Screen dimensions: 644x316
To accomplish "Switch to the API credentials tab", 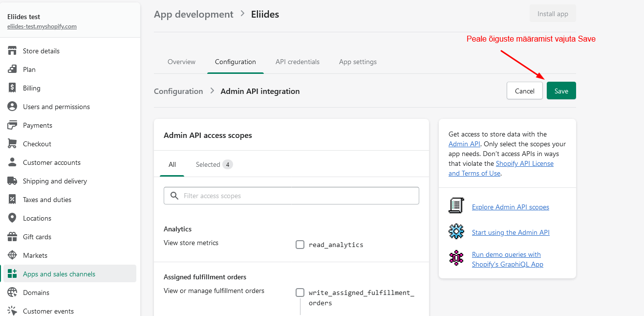I will [297, 62].
